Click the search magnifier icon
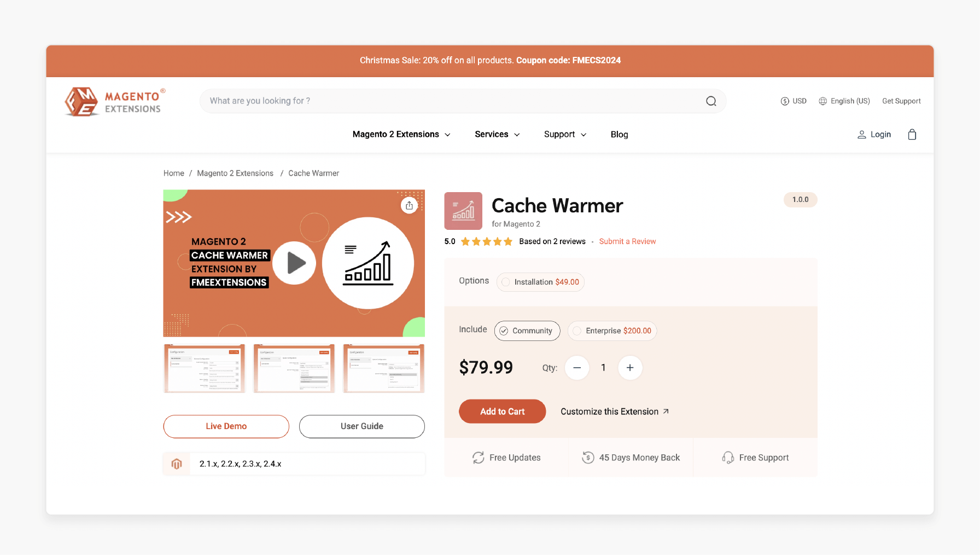 [x=711, y=101]
